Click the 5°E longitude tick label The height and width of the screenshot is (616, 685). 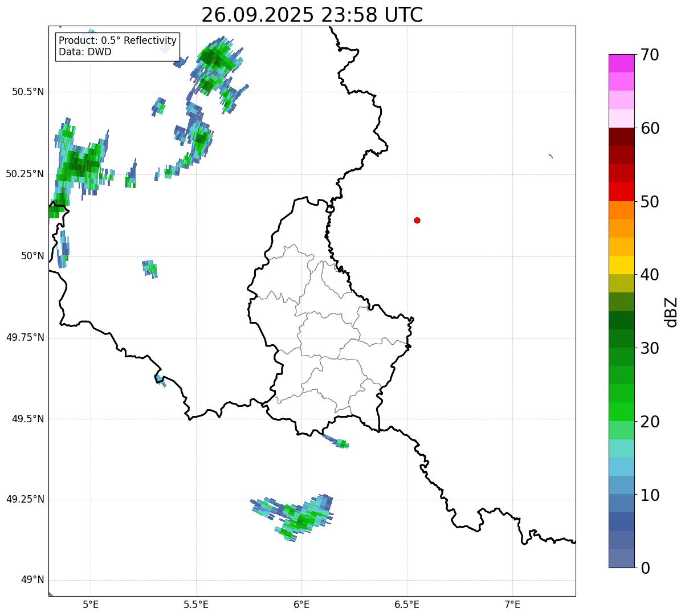[91, 604]
